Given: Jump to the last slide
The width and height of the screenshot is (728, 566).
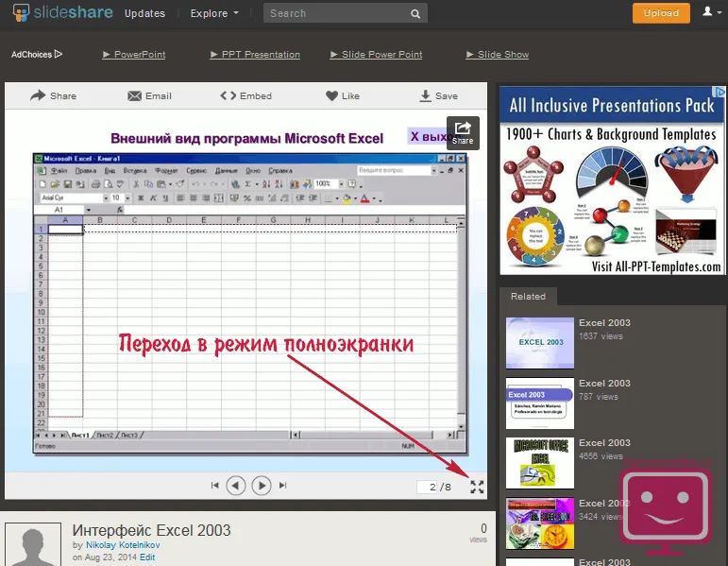Looking at the screenshot, I should tap(282, 485).
